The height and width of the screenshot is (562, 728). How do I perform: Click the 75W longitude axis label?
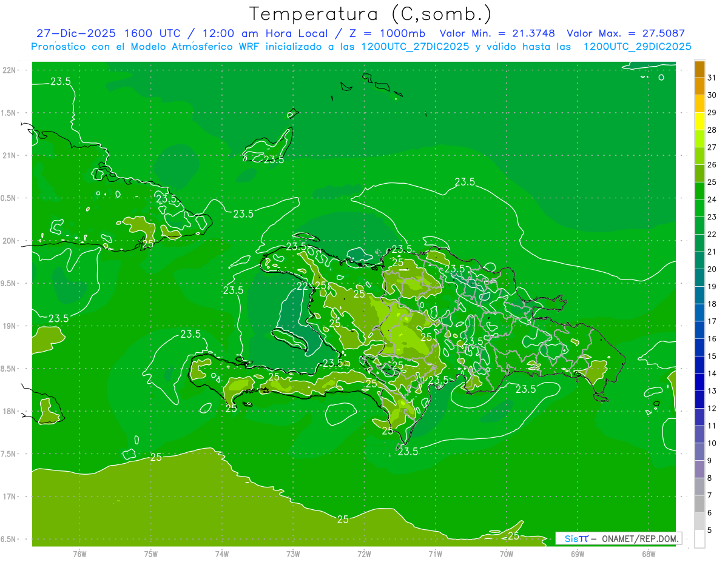[x=150, y=554]
